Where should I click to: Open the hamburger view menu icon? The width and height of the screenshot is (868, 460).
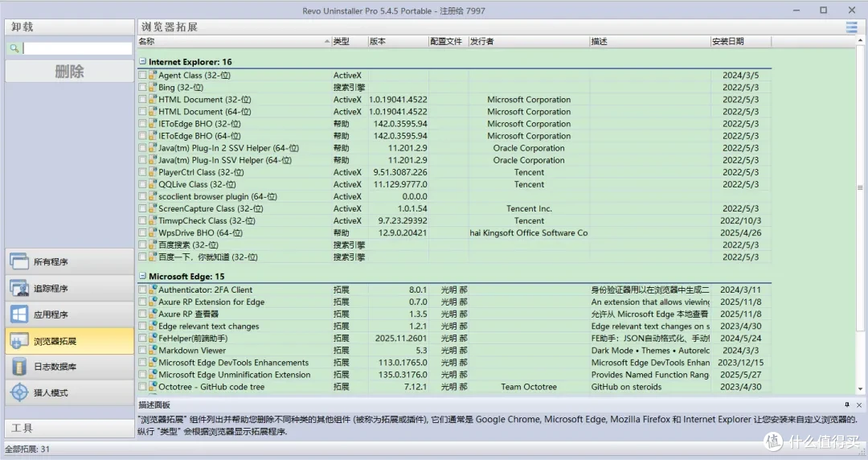(x=851, y=27)
